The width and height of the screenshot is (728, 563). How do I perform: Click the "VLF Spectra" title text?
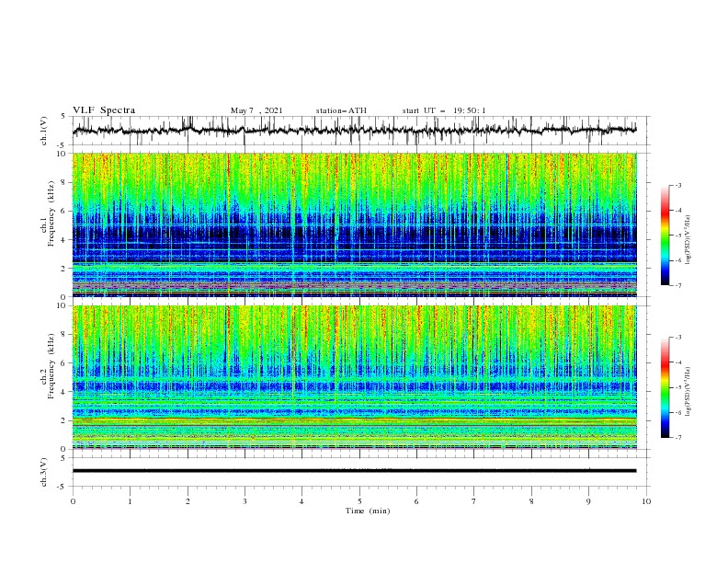tap(104, 110)
